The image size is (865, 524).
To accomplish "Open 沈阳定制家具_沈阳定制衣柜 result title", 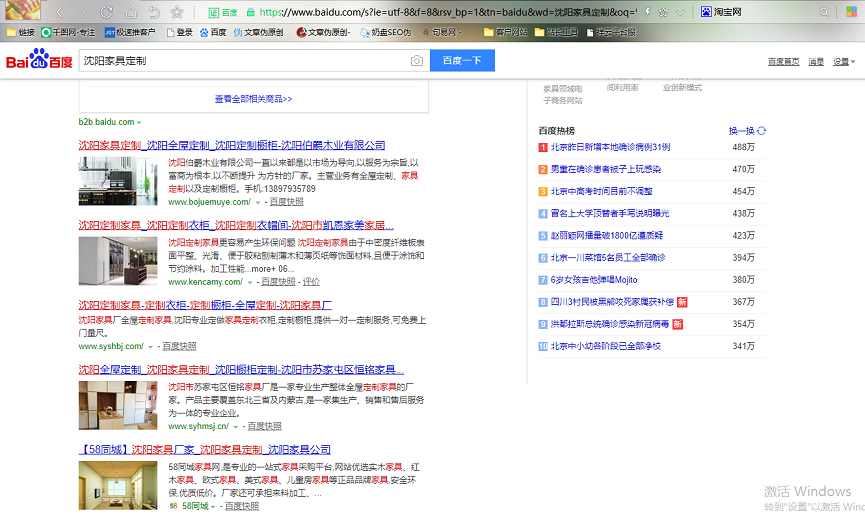I will [236, 225].
